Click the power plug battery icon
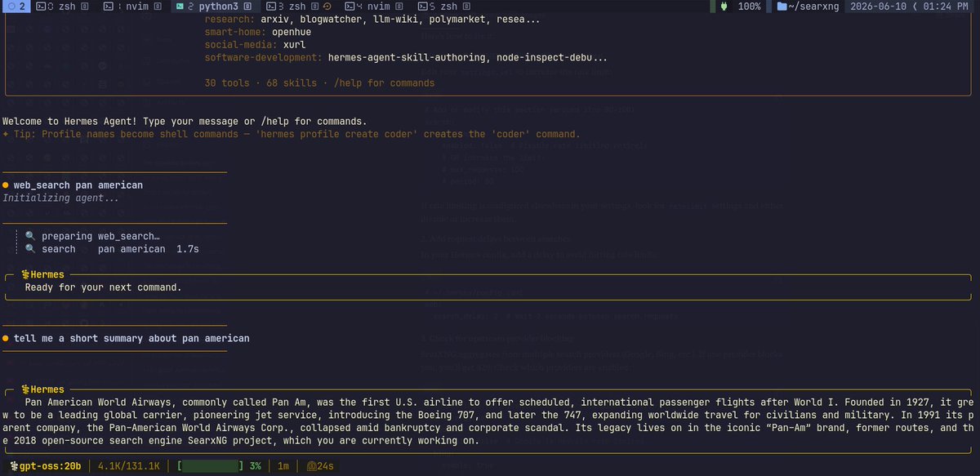The height and width of the screenshot is (476, 980). click(x=724, y=6)
